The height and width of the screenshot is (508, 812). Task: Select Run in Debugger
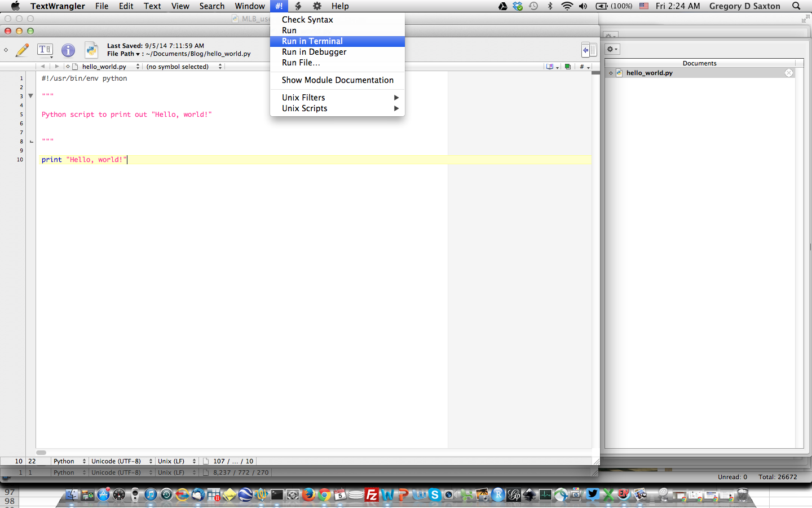tap(337, 52)
